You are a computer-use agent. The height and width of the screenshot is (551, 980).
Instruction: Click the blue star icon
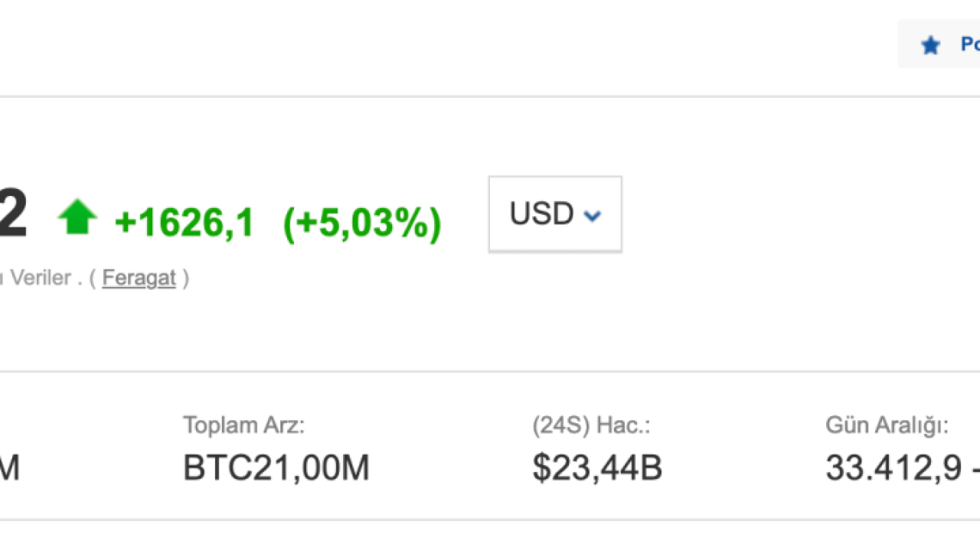pos(930,45)
